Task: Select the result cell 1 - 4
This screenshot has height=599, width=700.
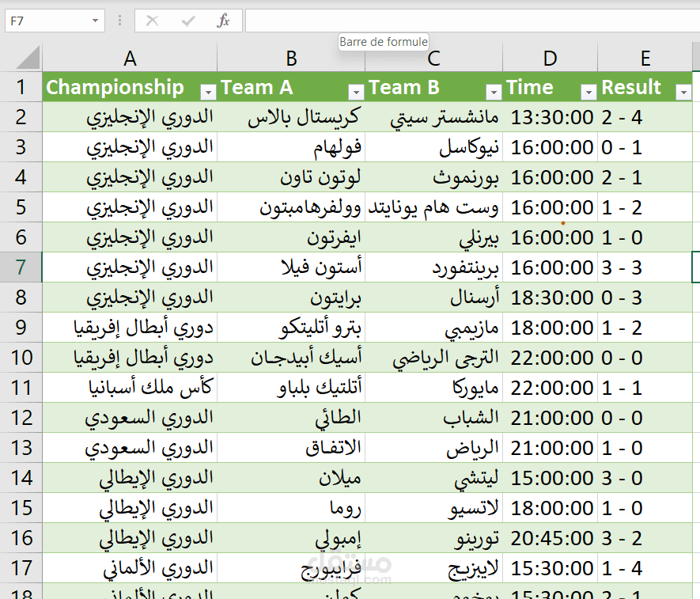Action: click(645, 567)
